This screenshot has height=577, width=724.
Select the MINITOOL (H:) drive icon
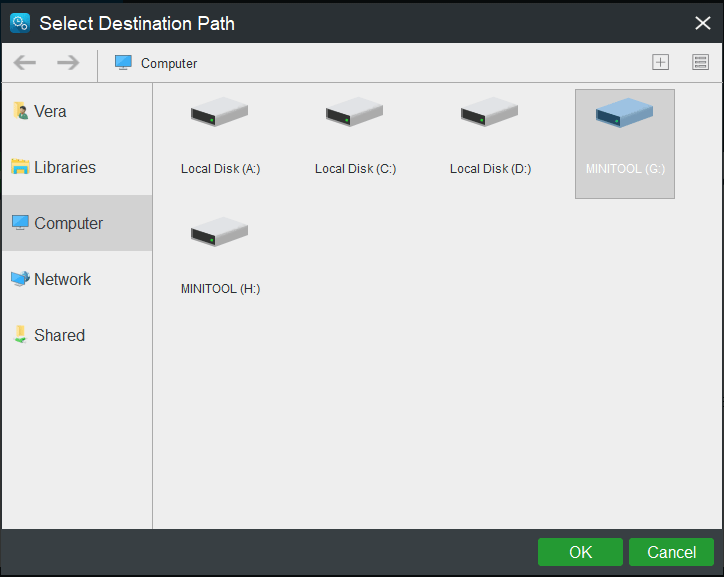pyautogui.click(x=219, y=232)
